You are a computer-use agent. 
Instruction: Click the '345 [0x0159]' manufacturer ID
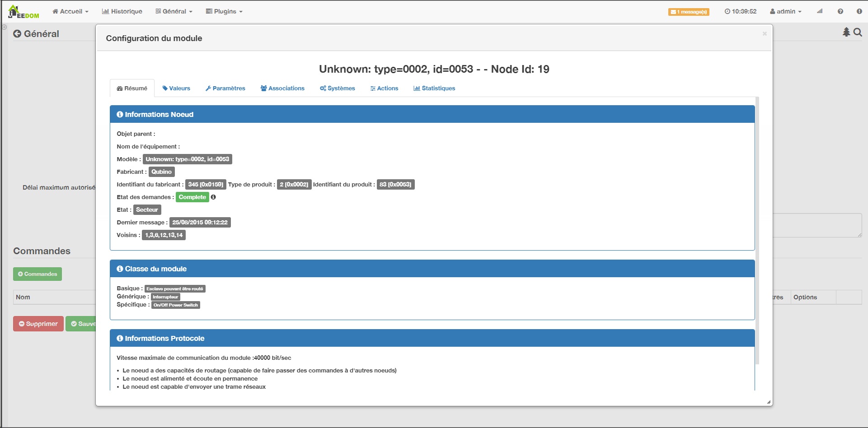coord(206,184)
